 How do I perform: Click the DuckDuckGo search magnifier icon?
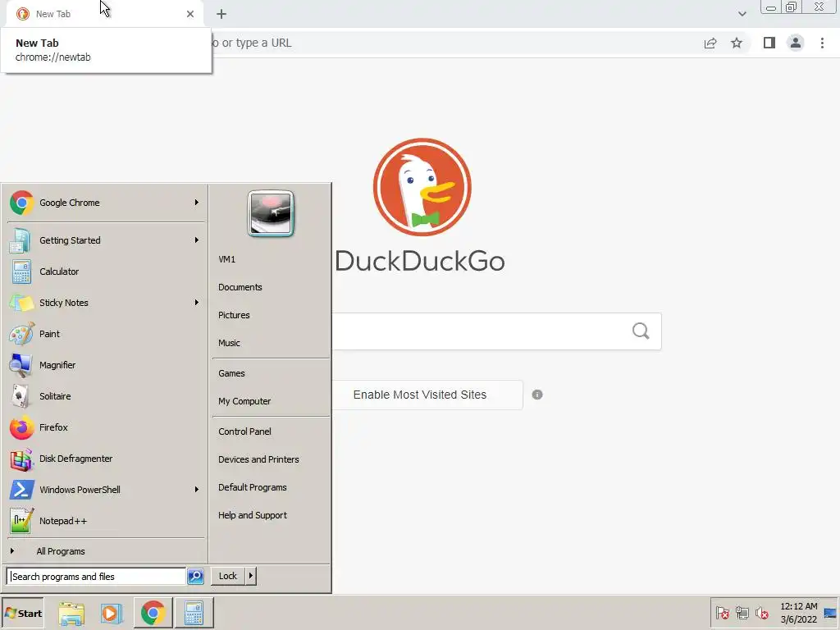[x=641, y=331]
